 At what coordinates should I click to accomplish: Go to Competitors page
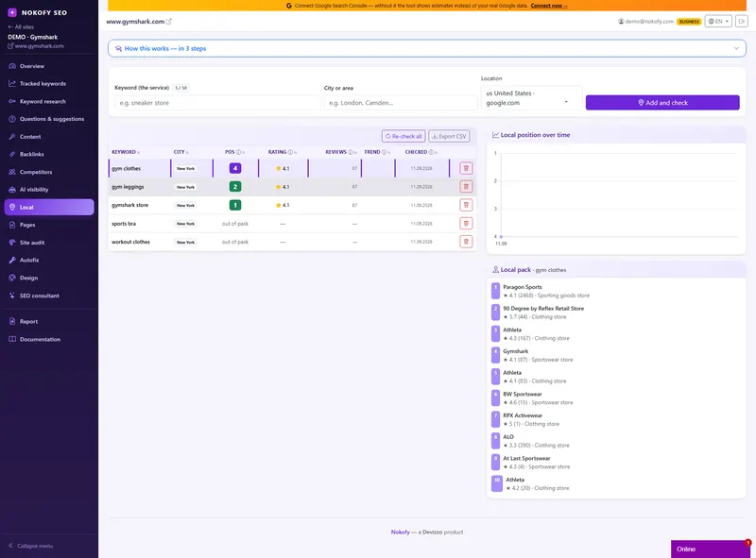(x=49, y=172)
